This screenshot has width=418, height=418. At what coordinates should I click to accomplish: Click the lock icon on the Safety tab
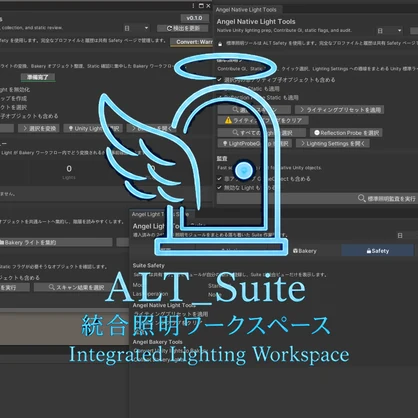(x=369, y=251)
